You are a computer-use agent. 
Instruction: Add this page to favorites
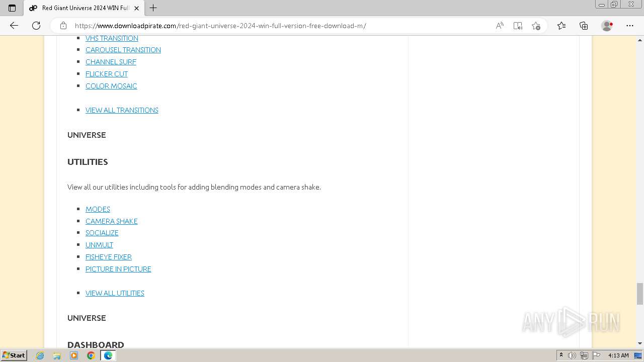536,26
